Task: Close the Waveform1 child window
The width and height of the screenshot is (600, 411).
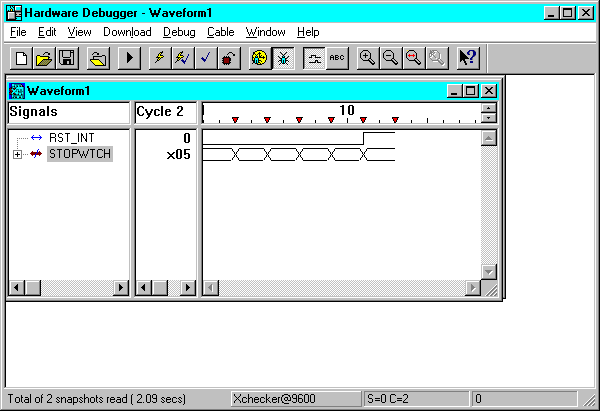Action: pyautogui.click(x=489, y=91)
